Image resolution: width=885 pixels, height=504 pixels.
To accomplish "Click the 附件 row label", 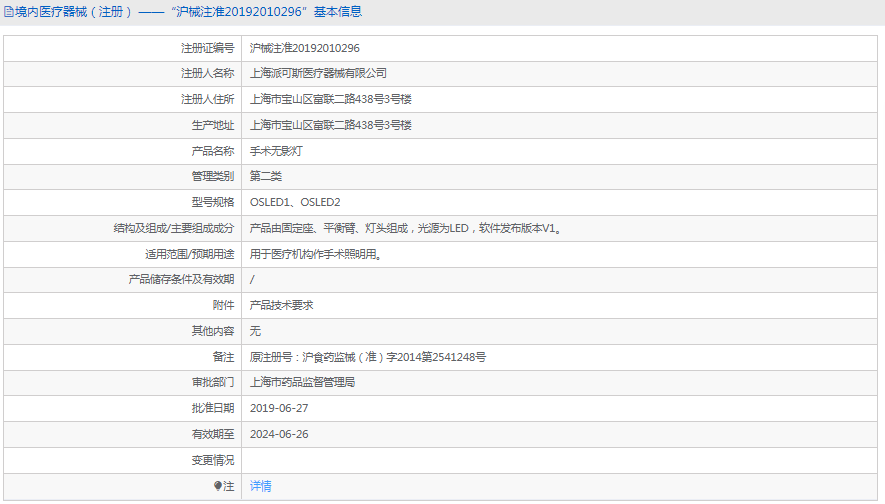I will [x=223, y=305].
